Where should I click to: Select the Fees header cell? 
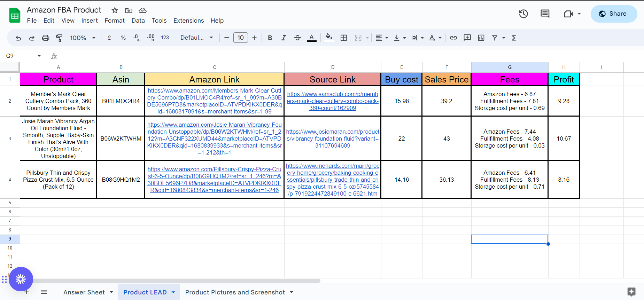[x=510, y=80]
